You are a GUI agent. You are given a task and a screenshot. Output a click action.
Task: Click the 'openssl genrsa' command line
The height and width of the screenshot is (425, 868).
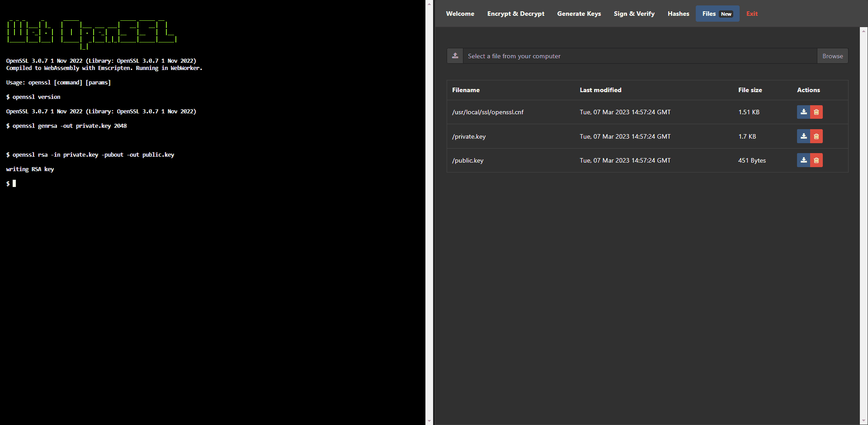tap(66, 126)
